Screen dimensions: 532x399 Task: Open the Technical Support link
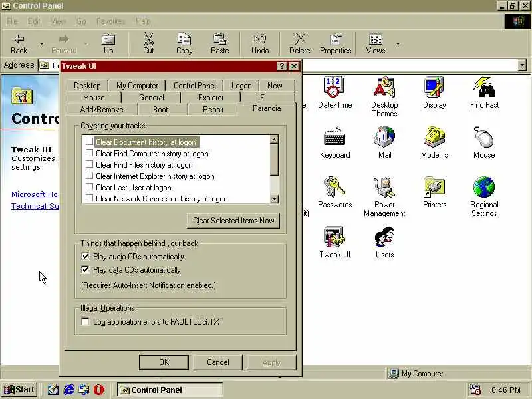35,206
